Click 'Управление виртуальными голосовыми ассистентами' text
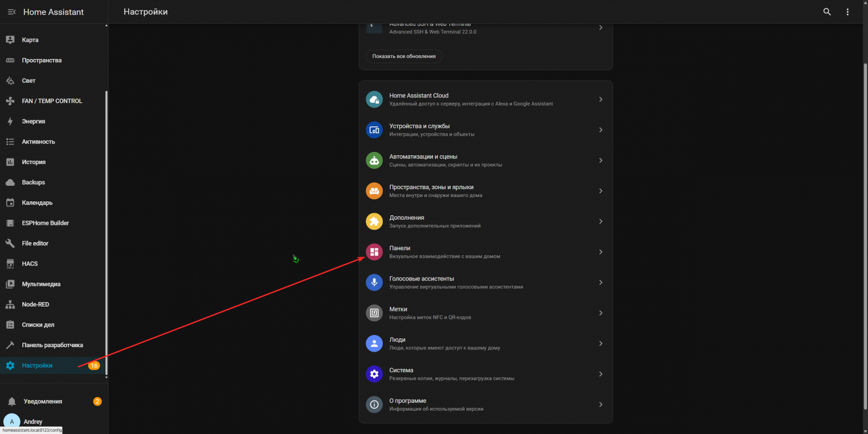 [456, 287]
